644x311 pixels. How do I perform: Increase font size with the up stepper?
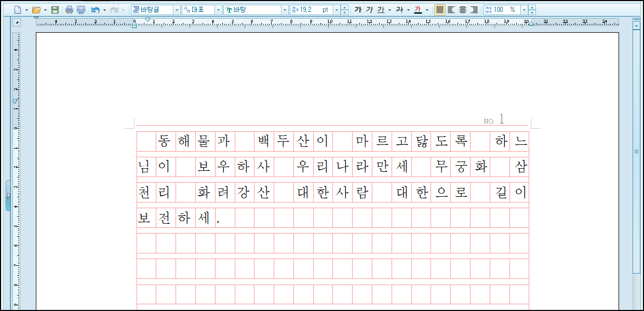click(344, 8)
